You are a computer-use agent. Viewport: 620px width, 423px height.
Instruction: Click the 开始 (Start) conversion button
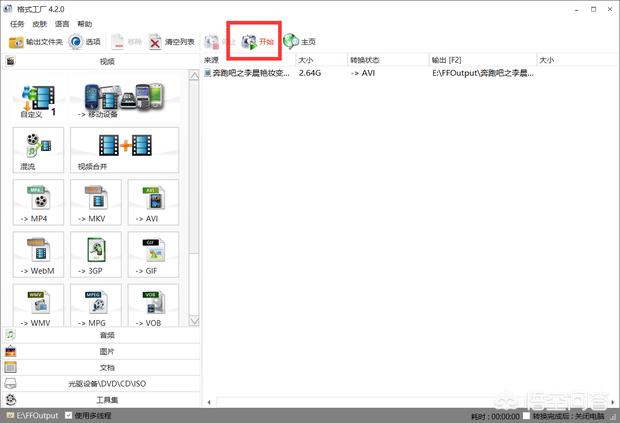[257, 42]
